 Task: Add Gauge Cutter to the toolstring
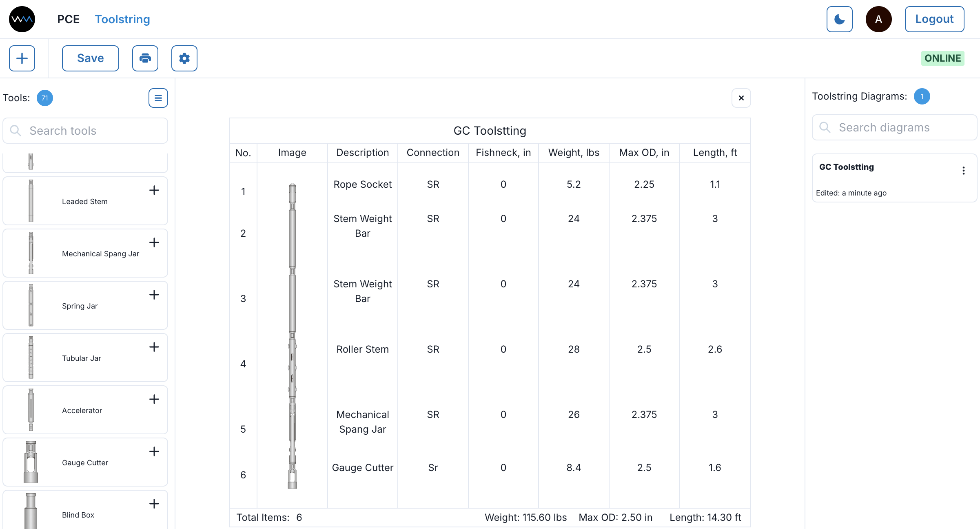154,451
